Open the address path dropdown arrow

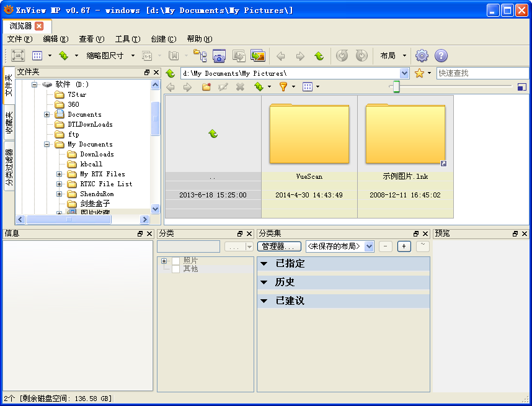click(x=404, y=73)
